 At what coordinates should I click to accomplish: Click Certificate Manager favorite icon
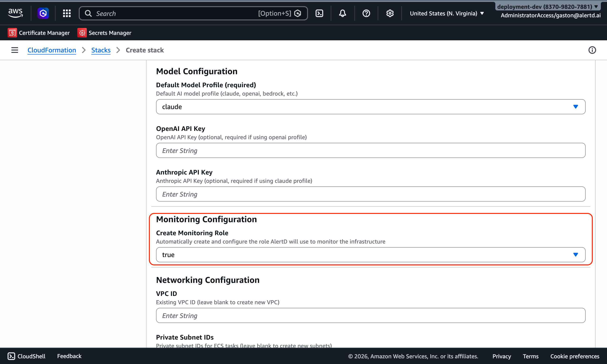click(12, 33)
